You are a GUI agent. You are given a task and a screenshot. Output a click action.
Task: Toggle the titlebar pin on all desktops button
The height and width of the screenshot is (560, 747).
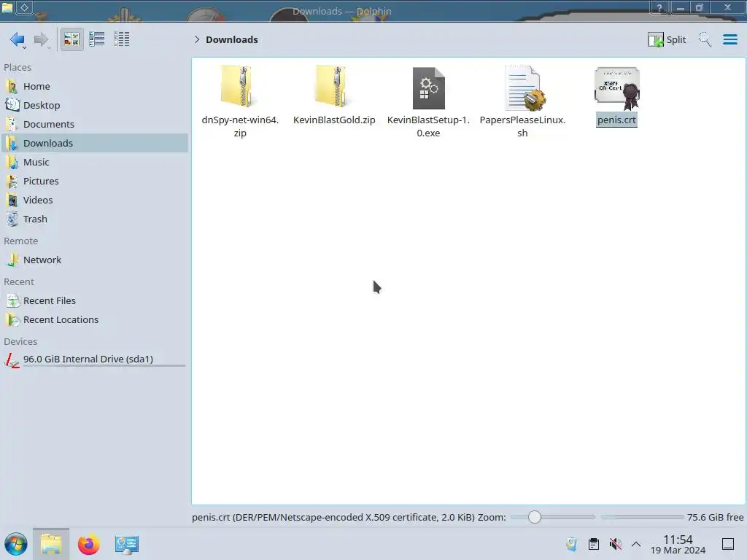pos(24,7)
